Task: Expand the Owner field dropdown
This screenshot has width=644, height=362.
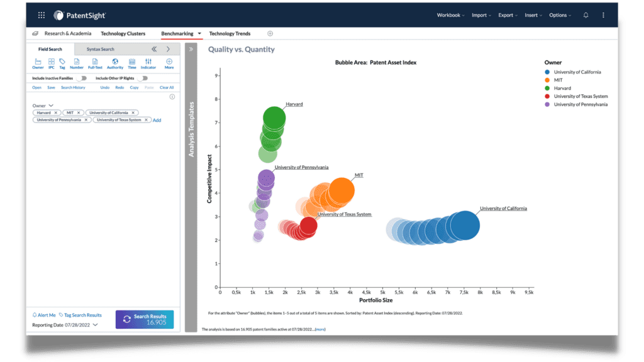Action: [51, 106]
